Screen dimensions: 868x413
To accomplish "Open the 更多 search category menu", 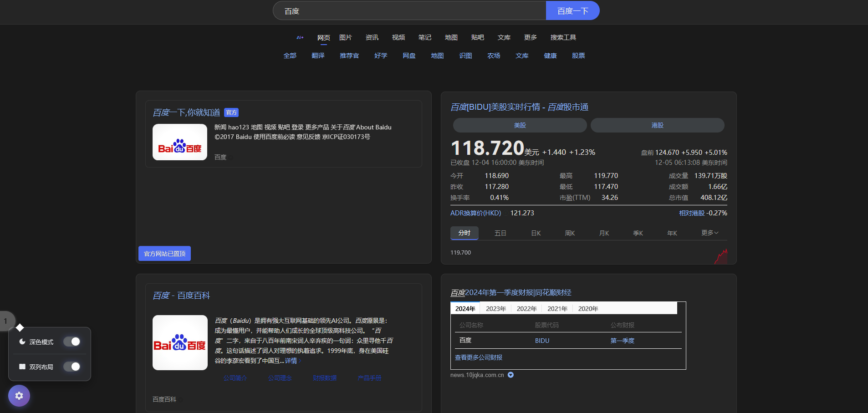I will pos(531,37).
